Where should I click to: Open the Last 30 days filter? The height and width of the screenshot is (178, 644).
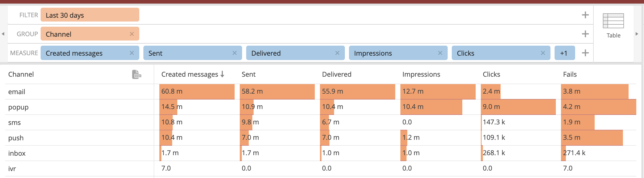(90, 15)
